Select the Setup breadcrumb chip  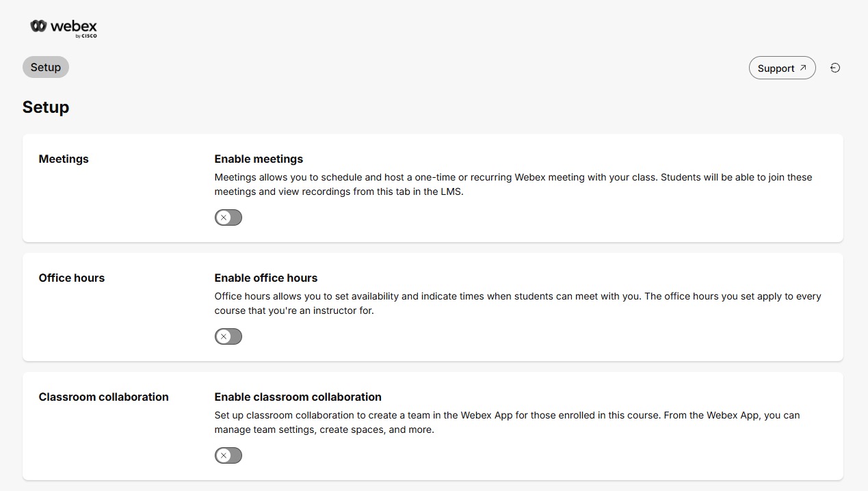point(45,66)
